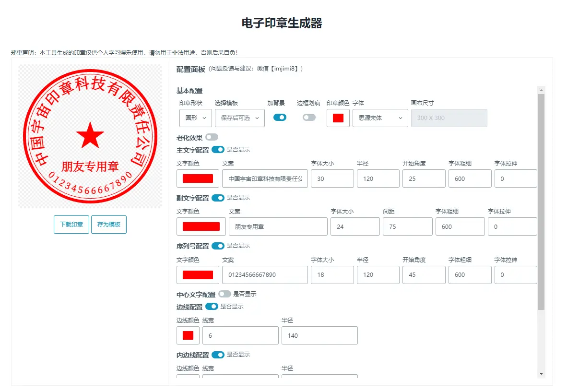Click the 副文字 文案 text field

(278, 226)
